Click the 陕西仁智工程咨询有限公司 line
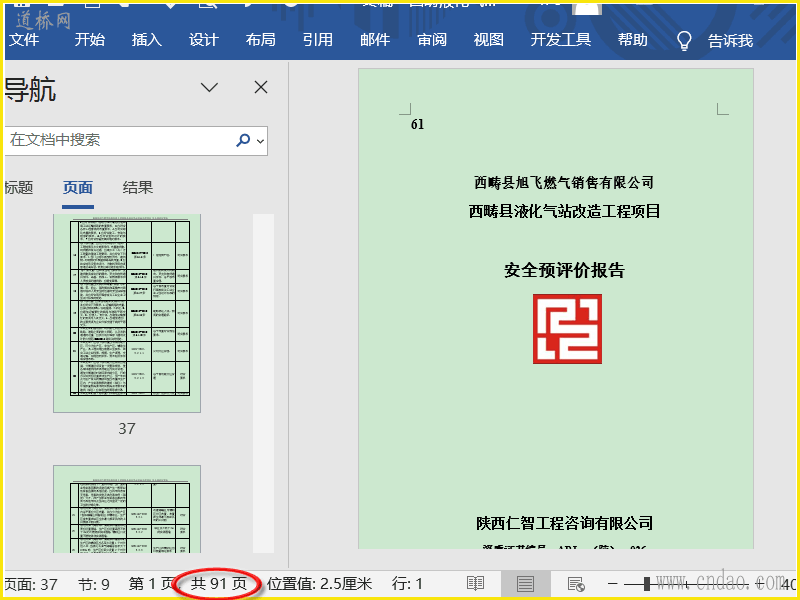This screenshot has height=600, width=800. (x=564, y=523)
